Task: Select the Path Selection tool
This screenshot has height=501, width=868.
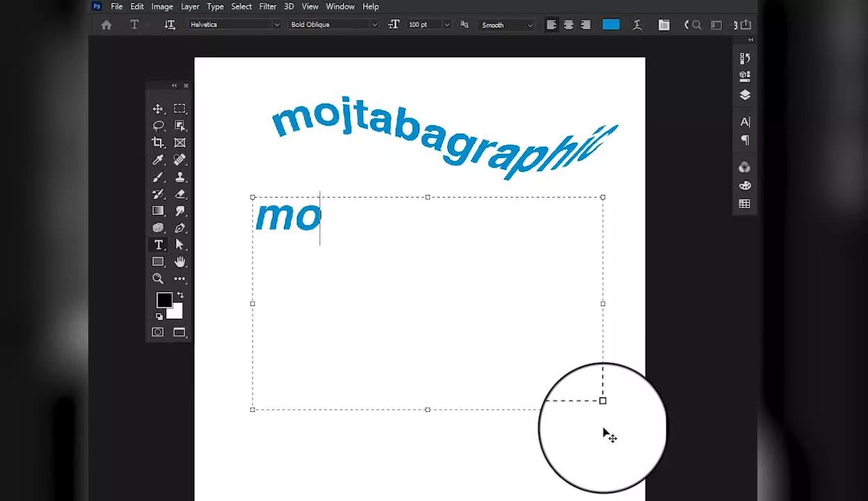Action: pos(179,245)
